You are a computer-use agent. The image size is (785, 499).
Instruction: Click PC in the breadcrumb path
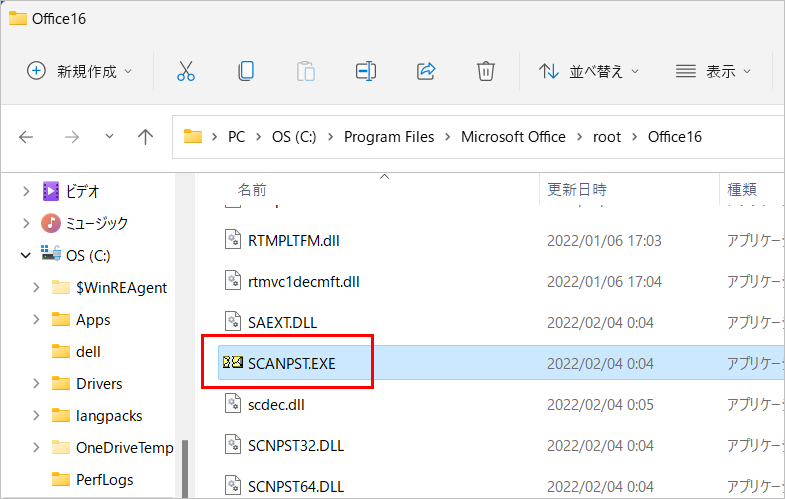[x=236, y=137]
